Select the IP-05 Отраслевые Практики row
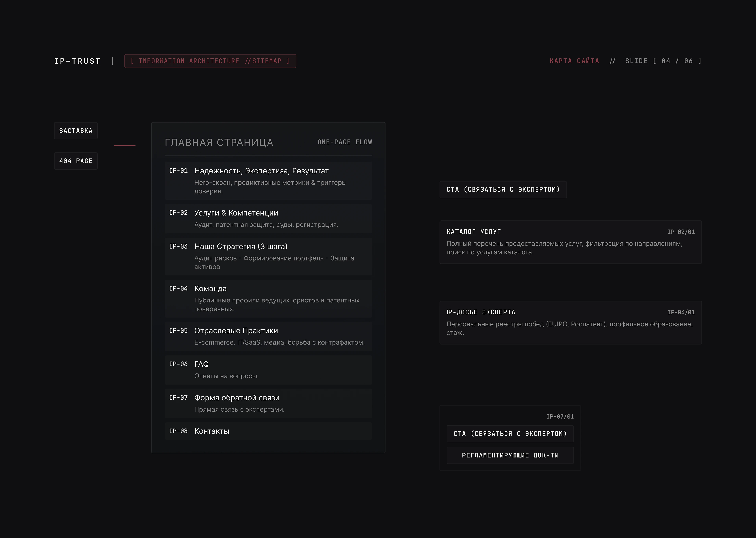 268,337
